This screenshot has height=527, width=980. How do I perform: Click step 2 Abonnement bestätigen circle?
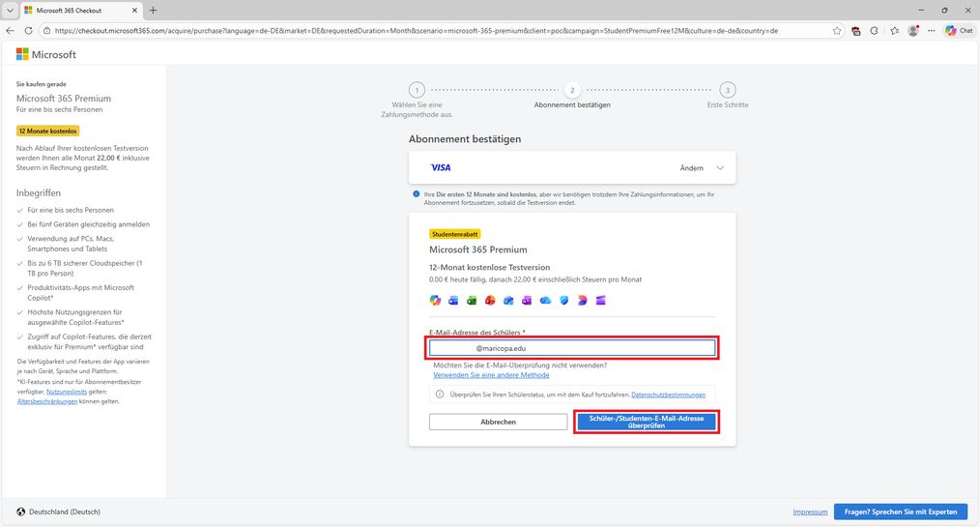tap(572, 90)
